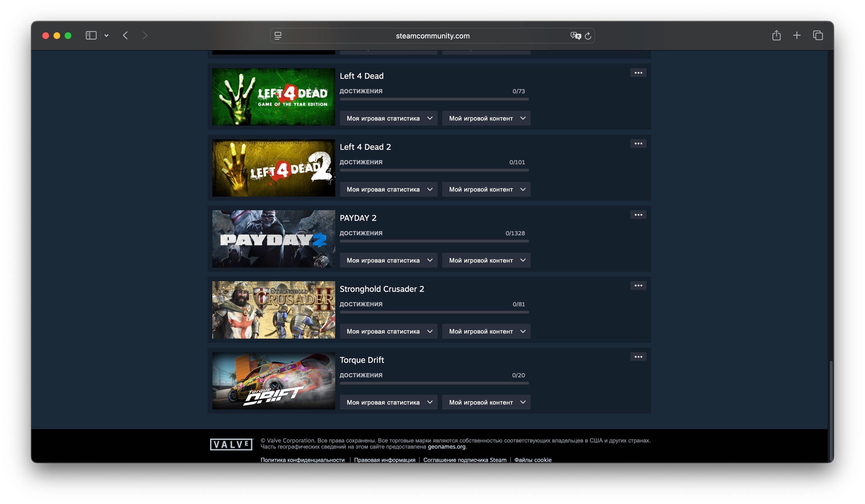865x504 pixels.
Task: Open the Left 4 Dead 2 game thumbnail
Action: 274,168
